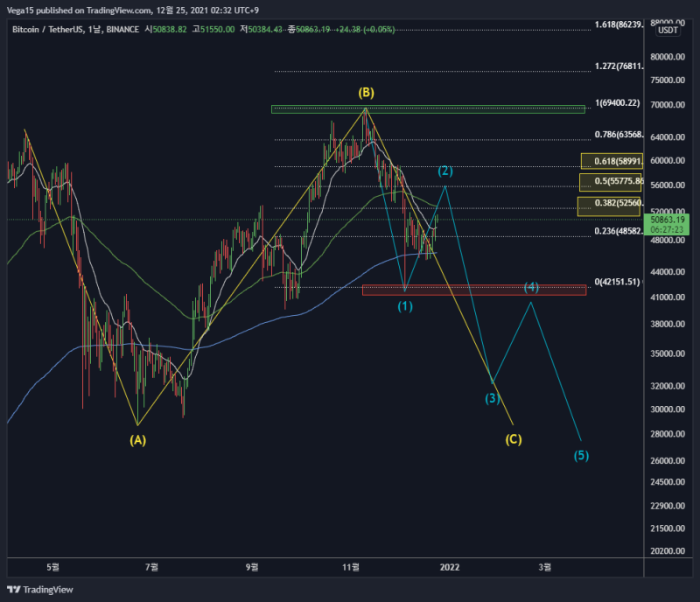The image size is (700, 602).
Task: Click the 44000.00 price axis label
Action: pos(668,271)
